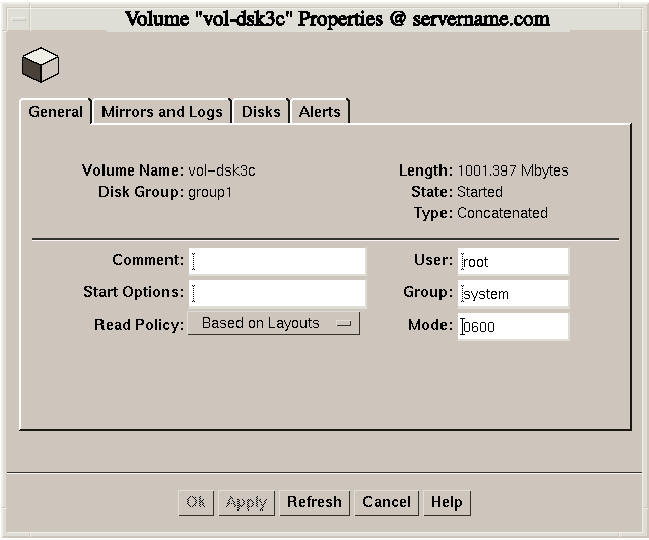Open the Read Policy dropdown

pyautogui.click(x=273, y=324)
